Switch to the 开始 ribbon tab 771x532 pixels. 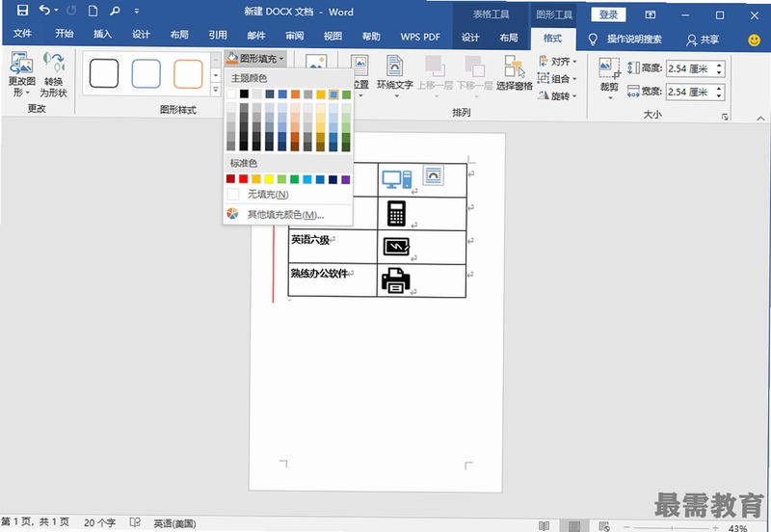(64, 34)
